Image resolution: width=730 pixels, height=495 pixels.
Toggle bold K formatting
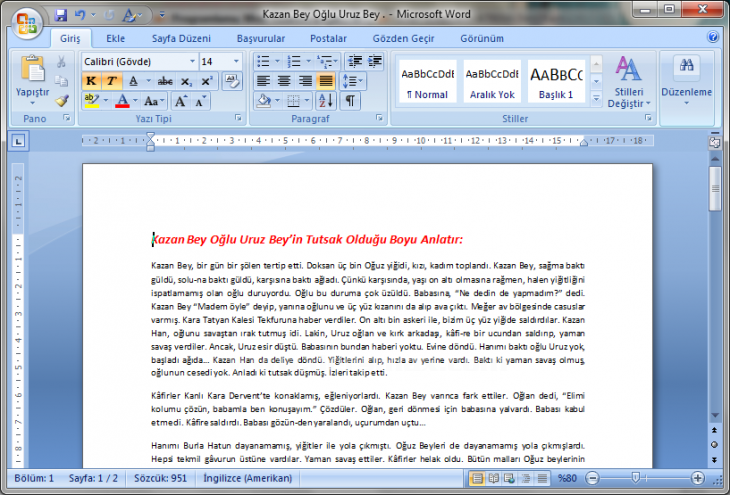point(91,81)
